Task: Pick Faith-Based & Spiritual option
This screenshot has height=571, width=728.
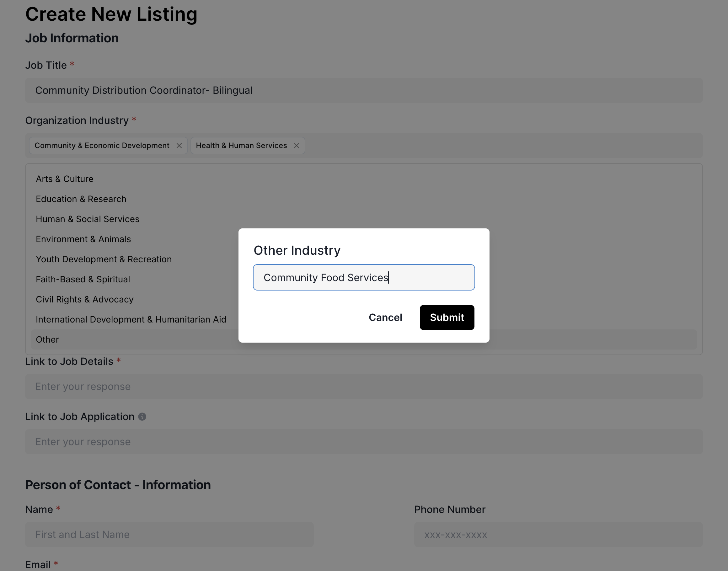Action: pyautogui.click(x=364, y=279)
